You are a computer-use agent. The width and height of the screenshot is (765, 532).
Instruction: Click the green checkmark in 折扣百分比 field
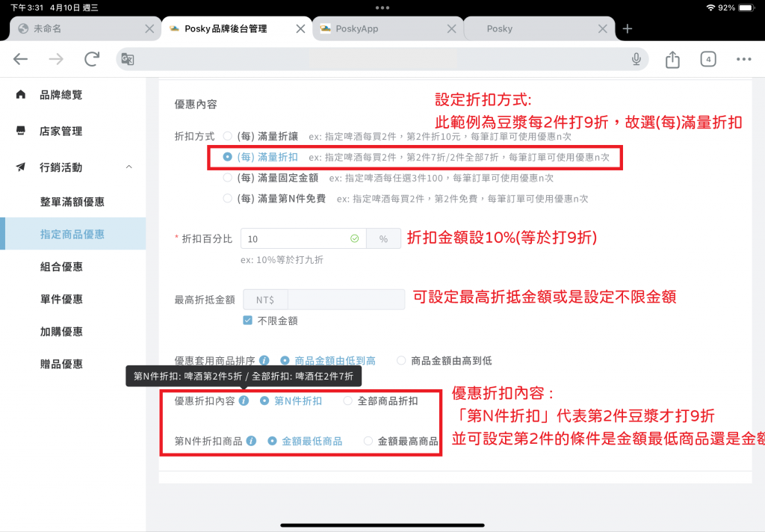pos(355,238)
